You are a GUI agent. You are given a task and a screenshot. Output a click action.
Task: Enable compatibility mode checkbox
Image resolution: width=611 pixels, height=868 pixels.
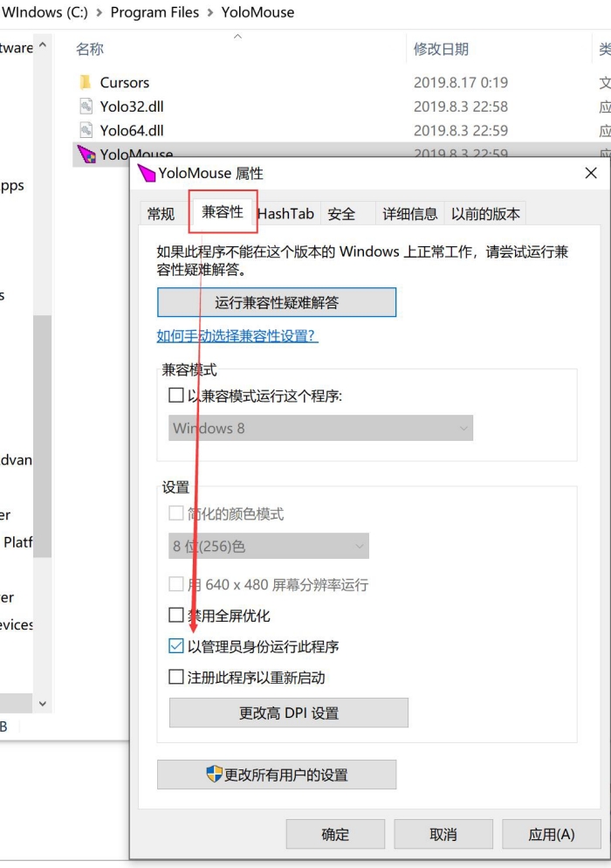(176, 396)
